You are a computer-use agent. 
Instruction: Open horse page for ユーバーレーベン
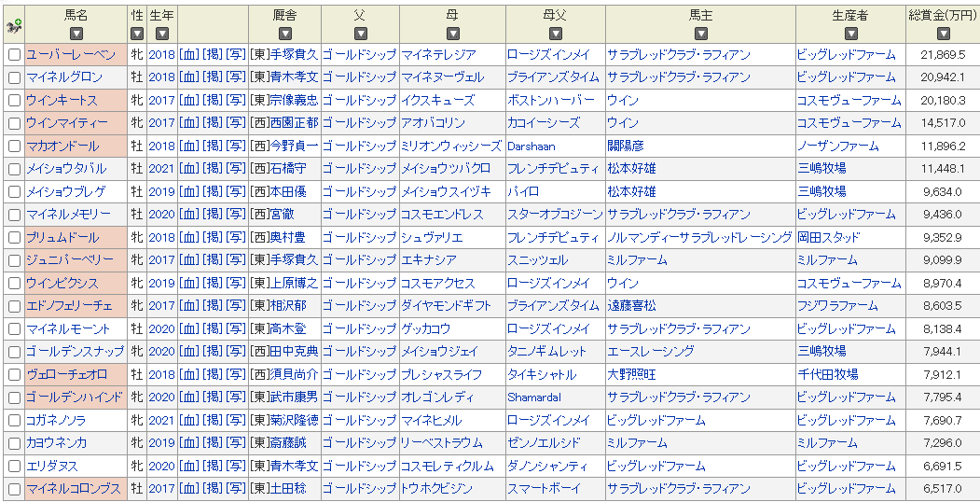tap(71, 55)
